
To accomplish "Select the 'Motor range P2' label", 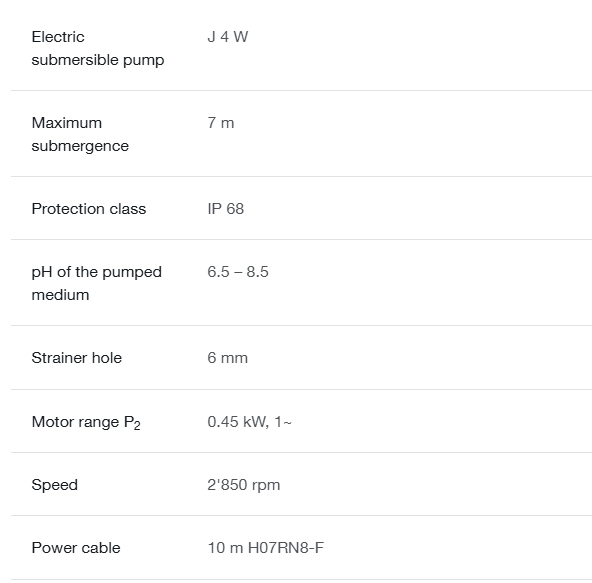I will pos(86,423).
